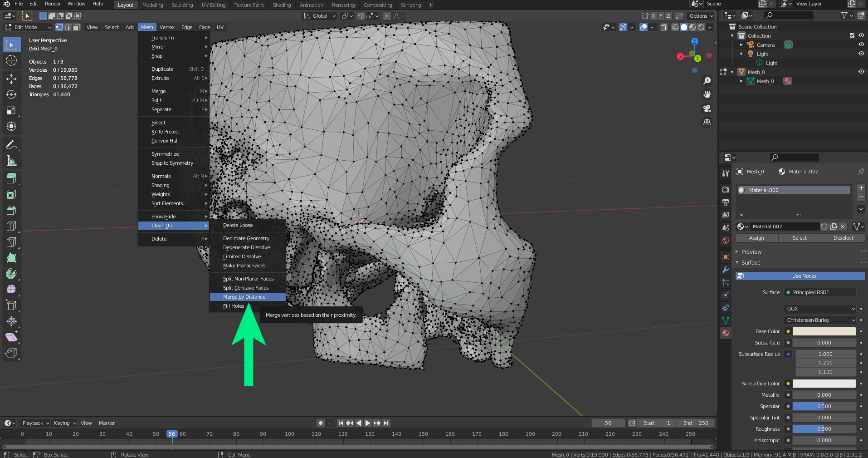Open the Base Color swatch
Viewport: 868px width, 458px height.
point(824,331)
